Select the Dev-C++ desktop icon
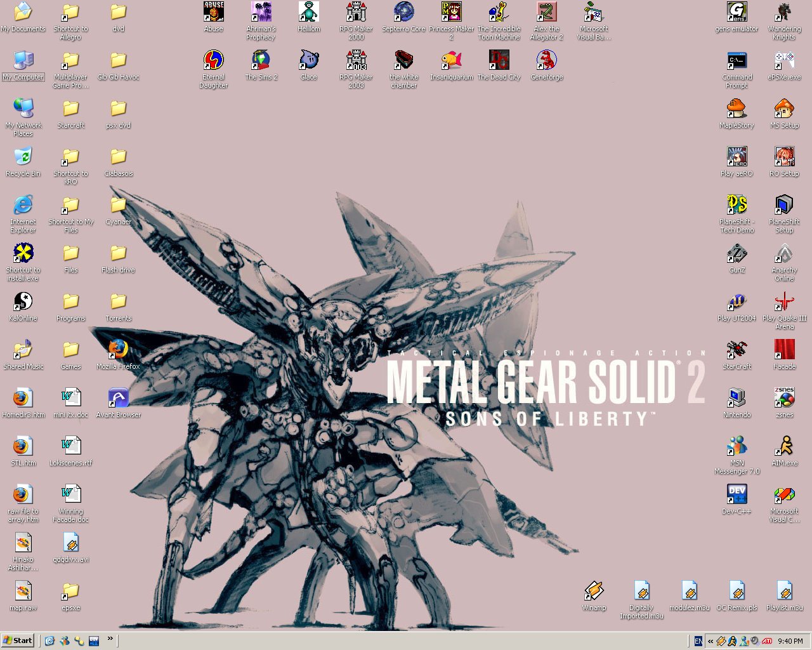This screenshot has height=650, width=812. pos(737,494)
